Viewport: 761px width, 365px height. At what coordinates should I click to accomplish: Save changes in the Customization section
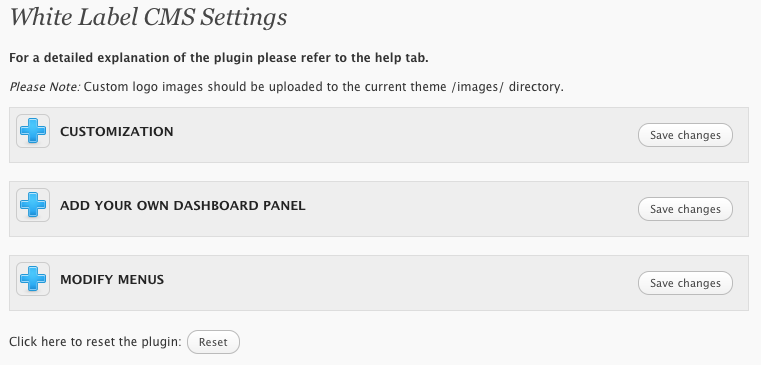click(685, 135)
